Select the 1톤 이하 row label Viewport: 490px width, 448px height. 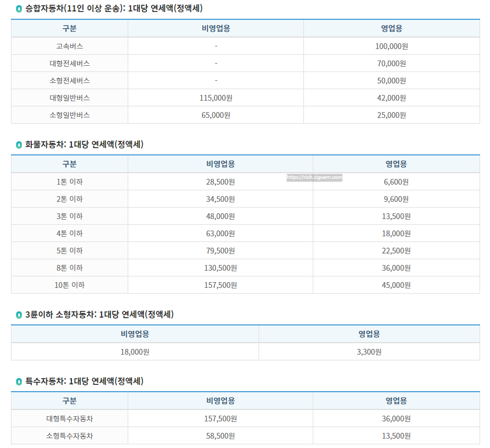70,181
